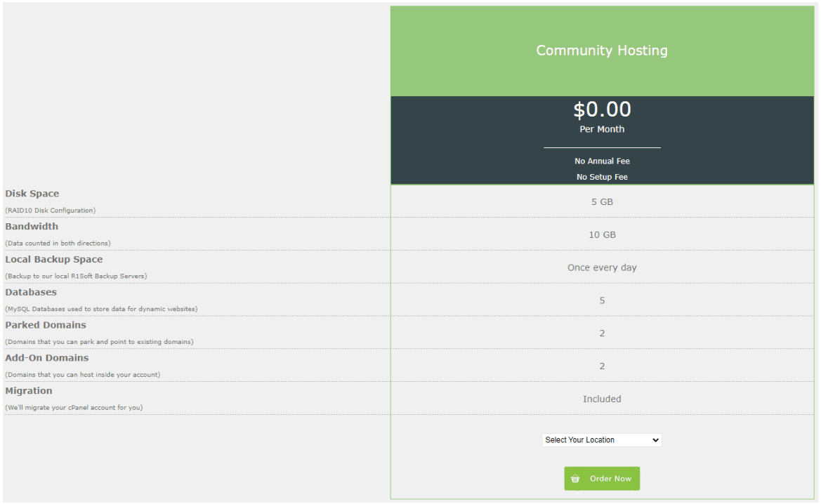Click the Databases feature heading
821x504 pixels.
pos(31,293)
